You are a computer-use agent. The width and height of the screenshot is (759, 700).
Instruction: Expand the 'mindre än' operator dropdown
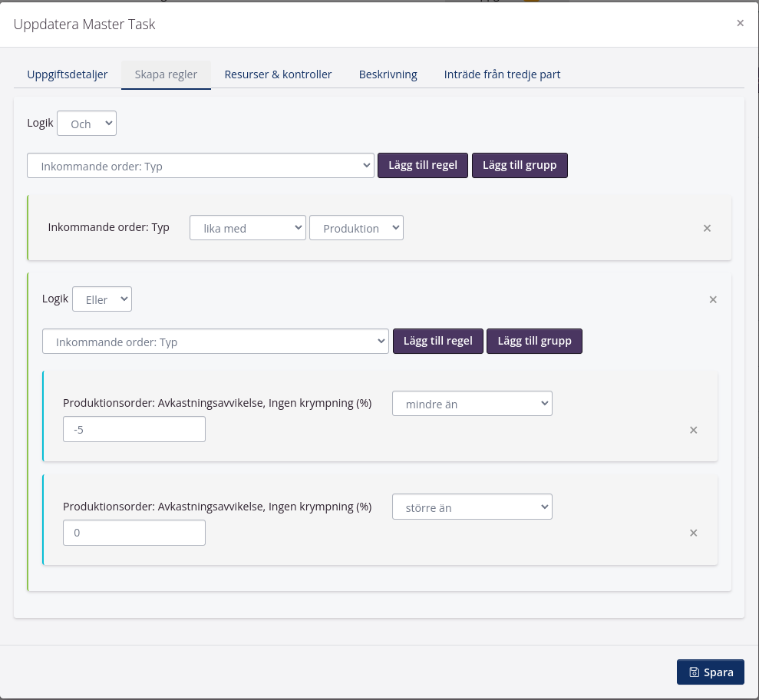(471, 404)
